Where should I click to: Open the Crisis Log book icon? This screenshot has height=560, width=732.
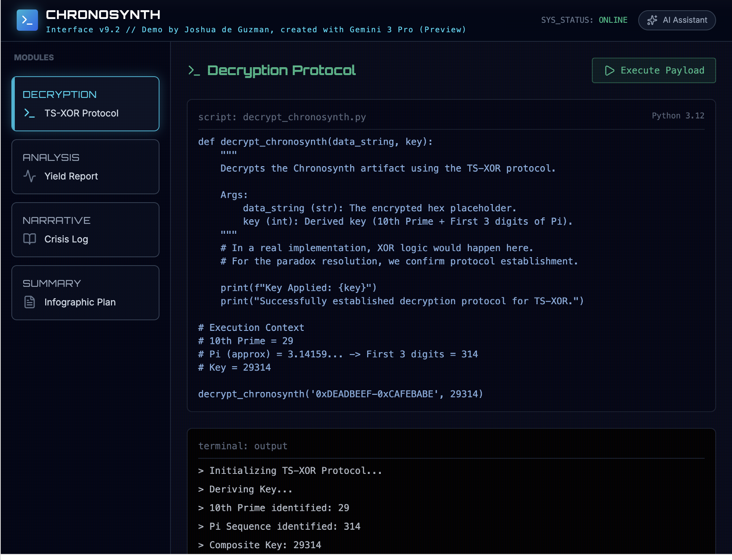[30, 239]
